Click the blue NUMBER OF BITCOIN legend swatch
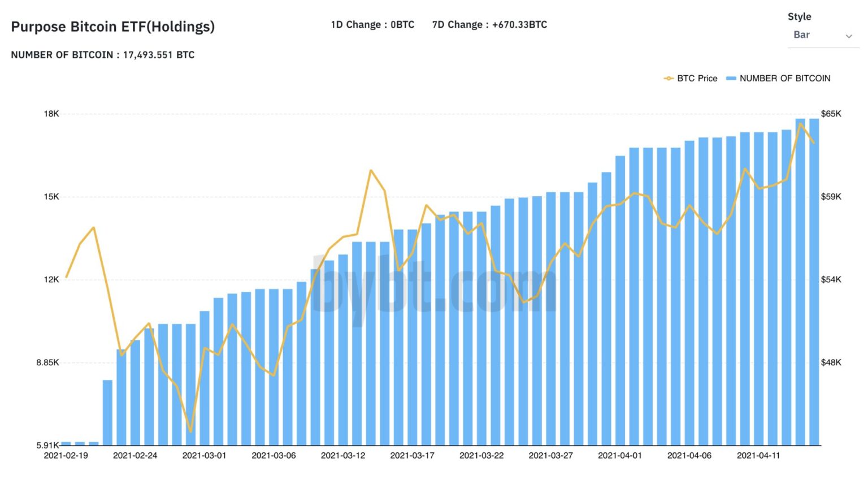Viewport: 868px width, 479px height. [x=731, y=79]
